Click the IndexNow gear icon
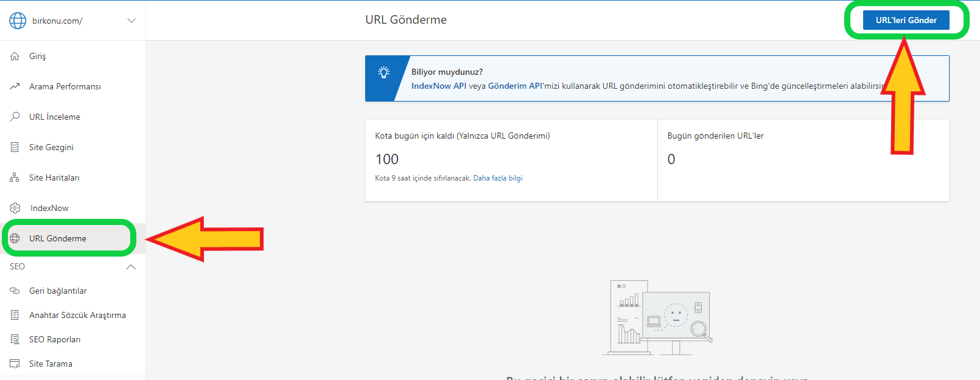 pyautogui.click(x=15, y=208)
